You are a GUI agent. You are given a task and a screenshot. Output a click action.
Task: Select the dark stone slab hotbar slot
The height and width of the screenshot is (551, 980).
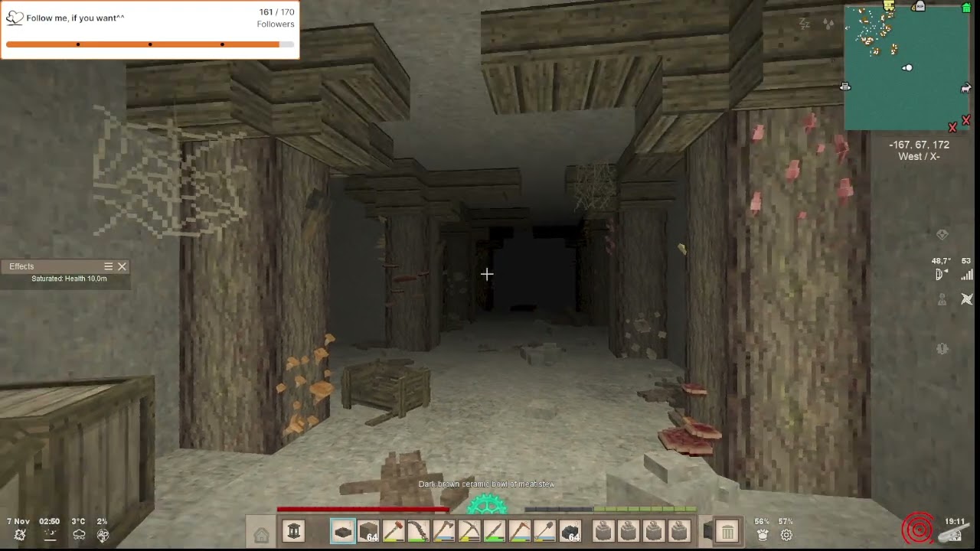tap(343, 531)
